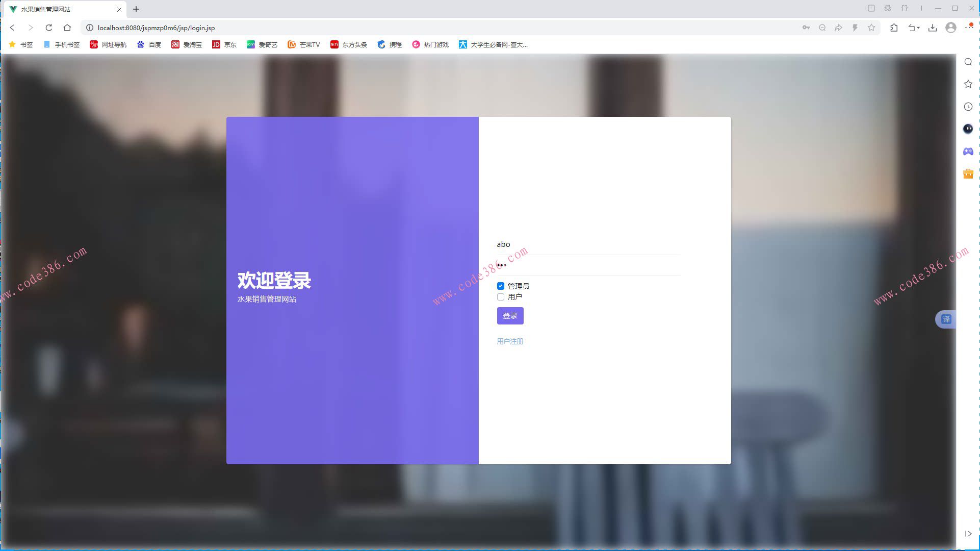
Task: Click the 登录 login button
Action: (509, 316)
